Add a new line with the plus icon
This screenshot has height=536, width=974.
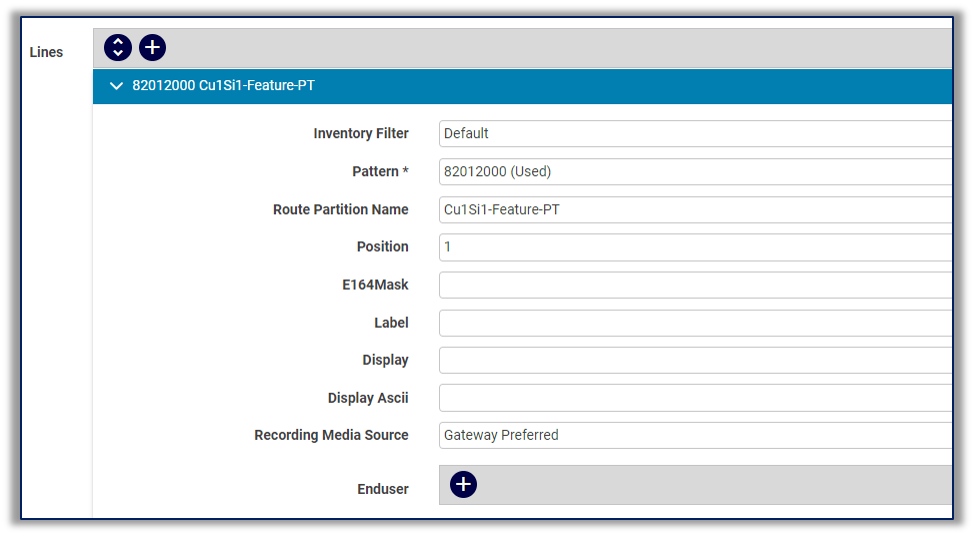(x=152, y=47)
